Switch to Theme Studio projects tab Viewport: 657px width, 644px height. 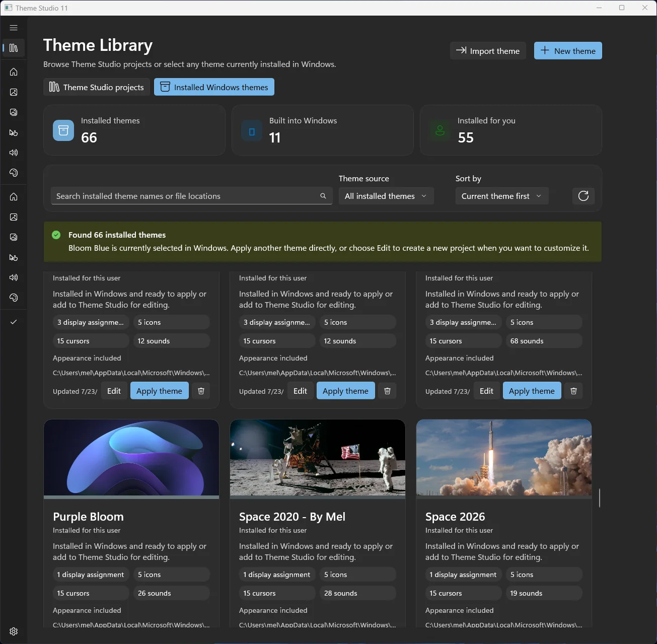click(97, 87)
